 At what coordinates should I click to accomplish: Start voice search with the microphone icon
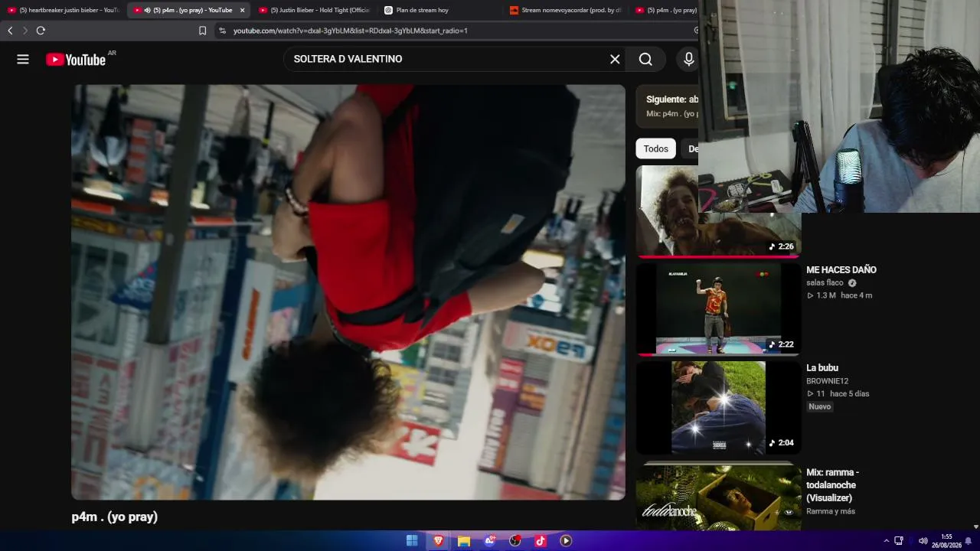(x=689, y=59)
